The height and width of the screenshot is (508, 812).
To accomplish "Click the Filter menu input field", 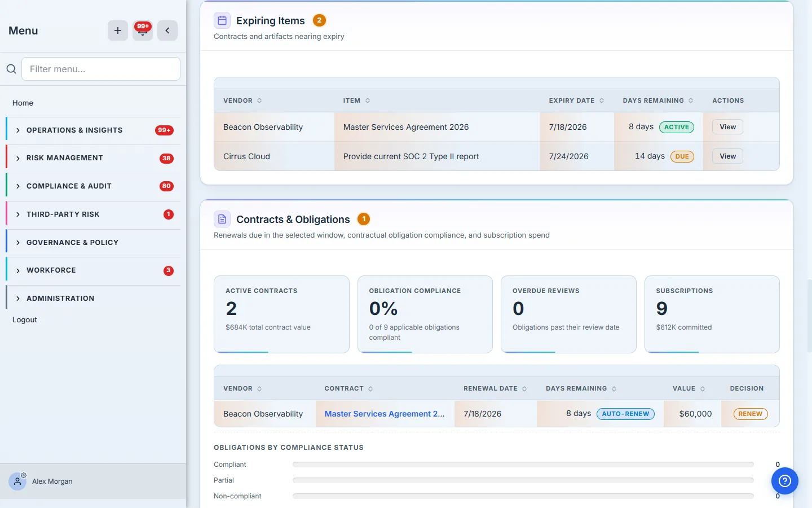I will coord(101,69).
